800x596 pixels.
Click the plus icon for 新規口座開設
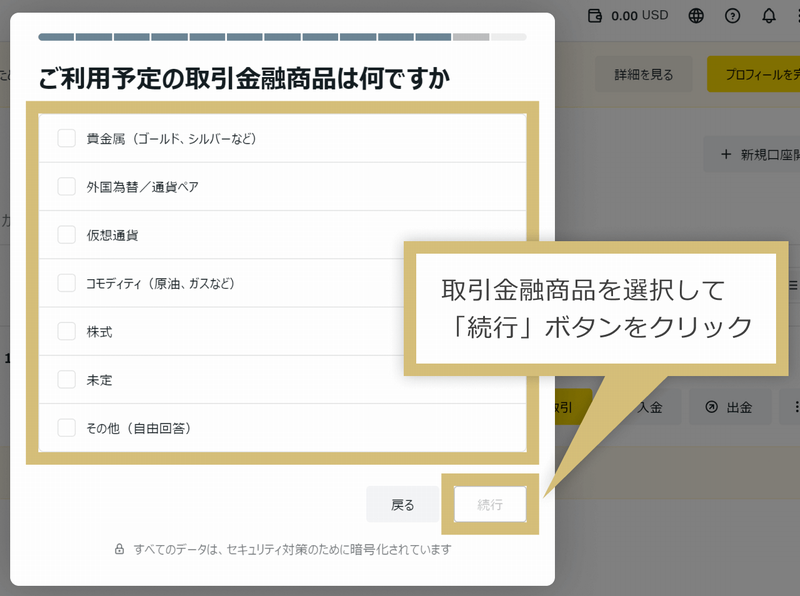pos(725,155)
